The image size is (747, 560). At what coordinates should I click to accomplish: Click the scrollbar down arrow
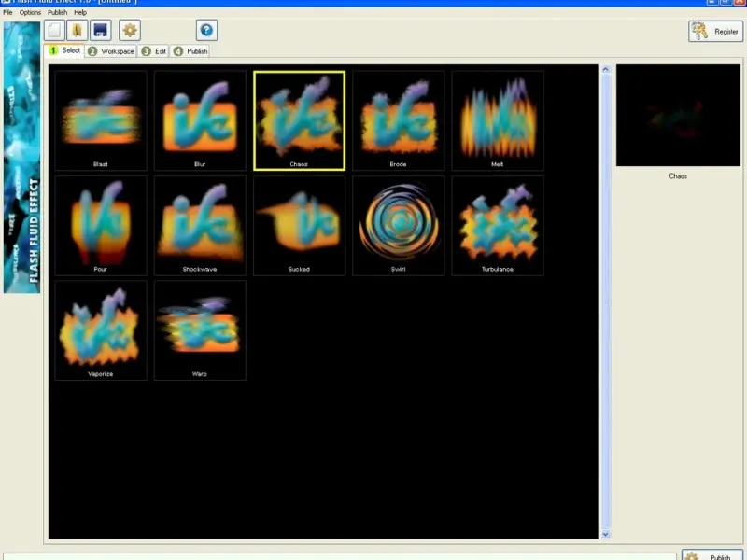(605, 534)
